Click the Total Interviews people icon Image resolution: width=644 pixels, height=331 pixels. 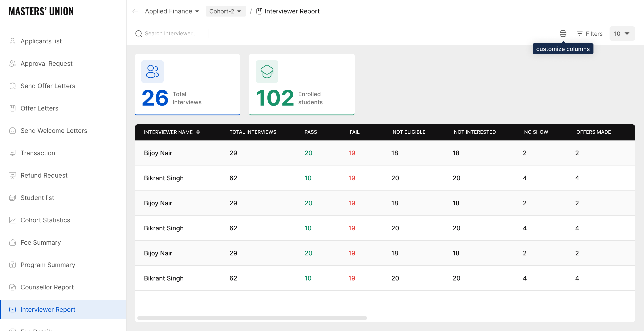pyautogui.click(x=152, y=72)
